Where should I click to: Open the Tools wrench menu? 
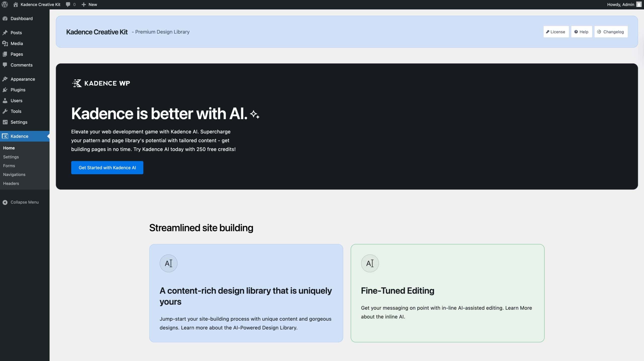click(x=16, y=111)
